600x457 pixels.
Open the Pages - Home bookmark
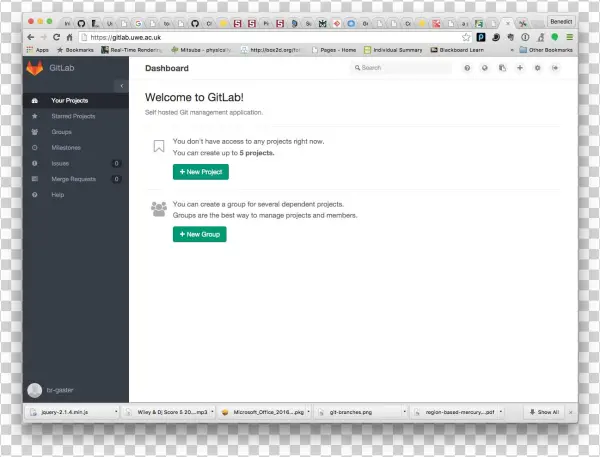click(x=334, y=50)
